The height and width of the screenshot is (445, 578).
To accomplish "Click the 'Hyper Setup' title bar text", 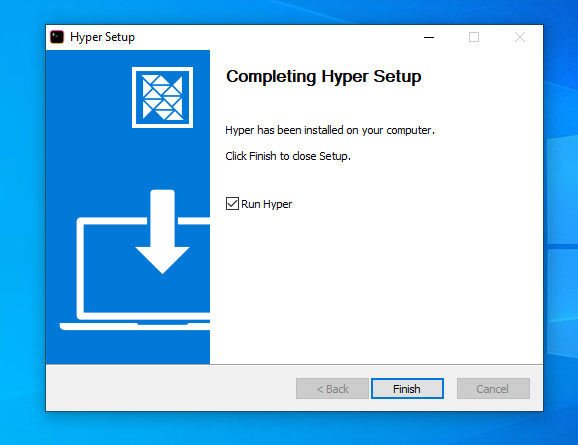I will click(x=102, y=37).
